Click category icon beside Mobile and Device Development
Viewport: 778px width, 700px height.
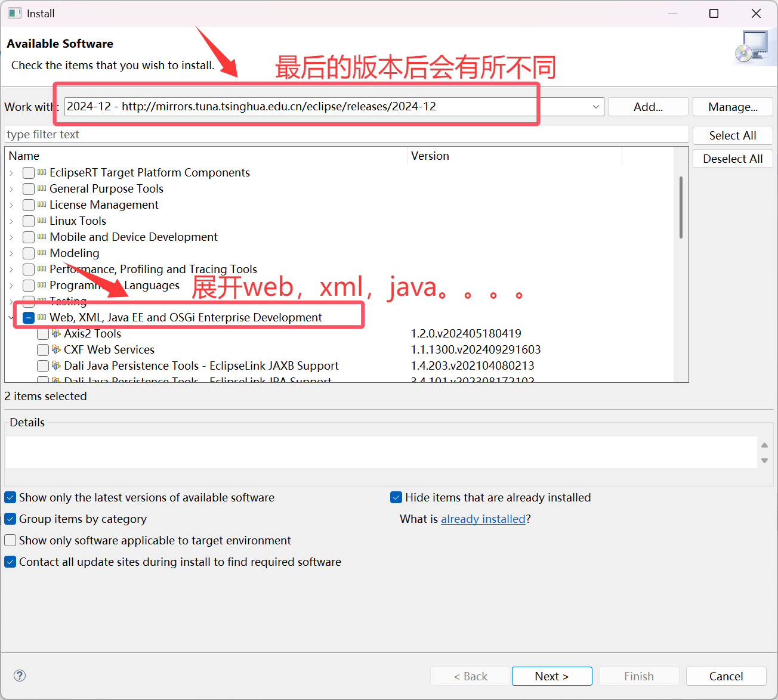coord(42,237)
